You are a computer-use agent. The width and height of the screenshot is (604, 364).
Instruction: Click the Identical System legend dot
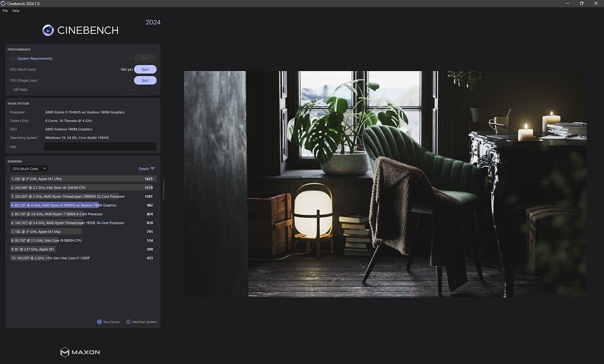(128, 321)
